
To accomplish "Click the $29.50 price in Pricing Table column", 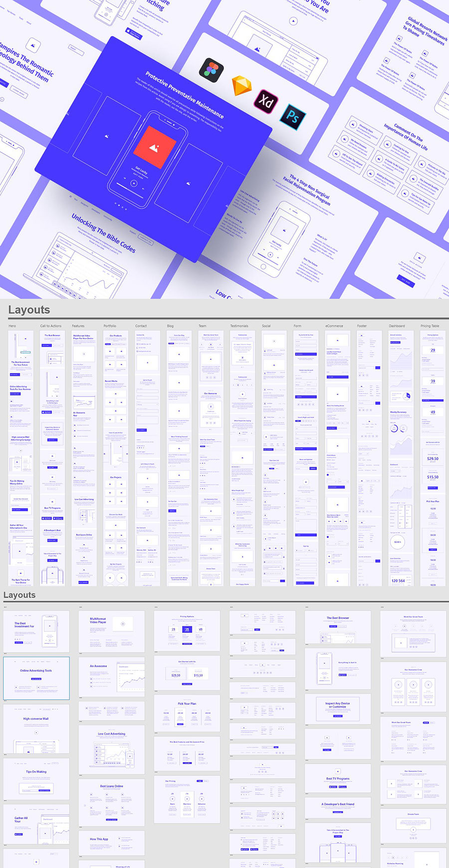I will pos(433,458).
